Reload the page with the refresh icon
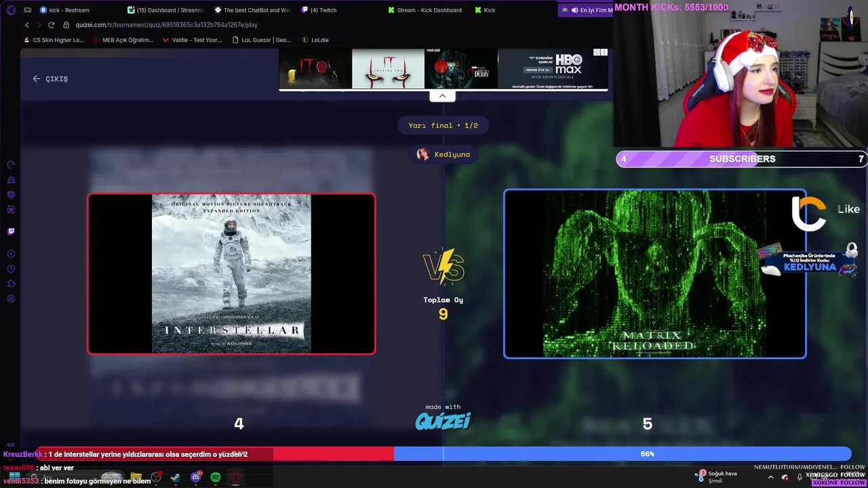The width and height of the screenshot is (868, 488). tap(51, 25)
